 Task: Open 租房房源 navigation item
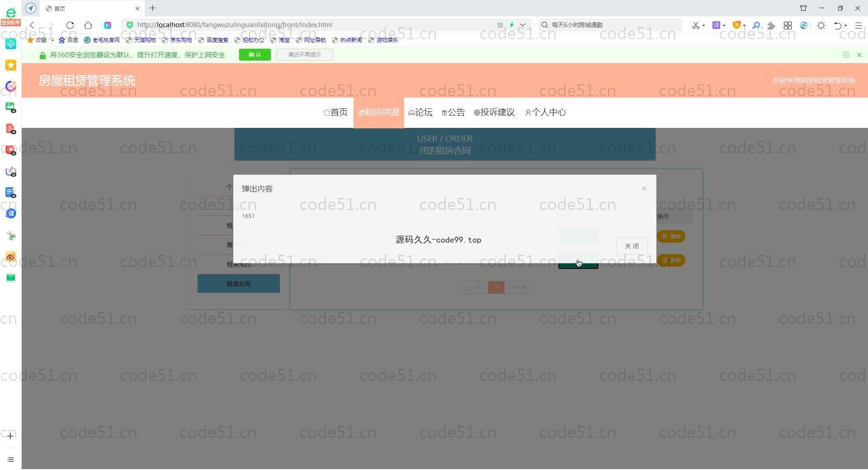378,113
